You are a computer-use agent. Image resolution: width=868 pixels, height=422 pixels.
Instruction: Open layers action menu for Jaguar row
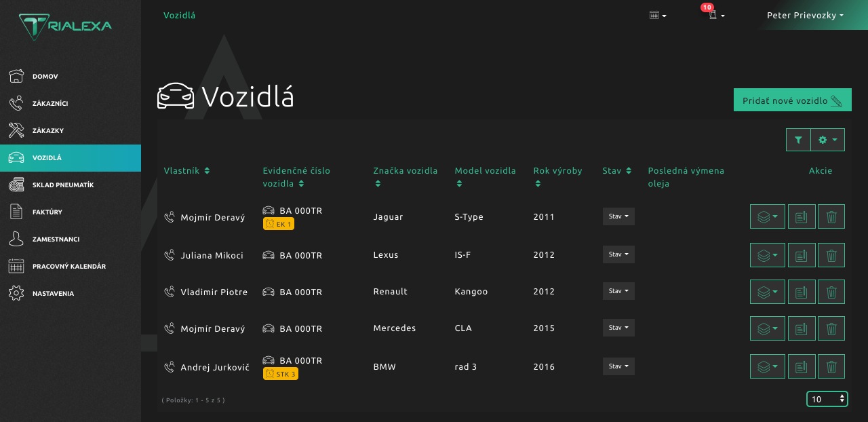(x=768, y=216)
